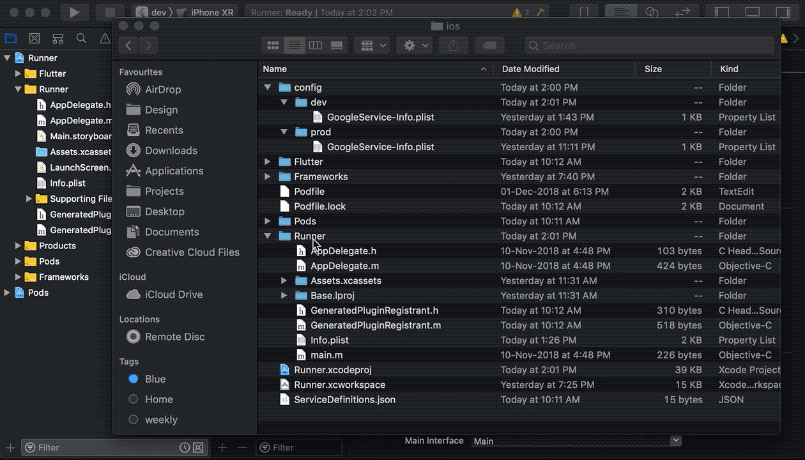Open Xcode's source control navigator icon
805x460 pixels.
tap(34, 39)
